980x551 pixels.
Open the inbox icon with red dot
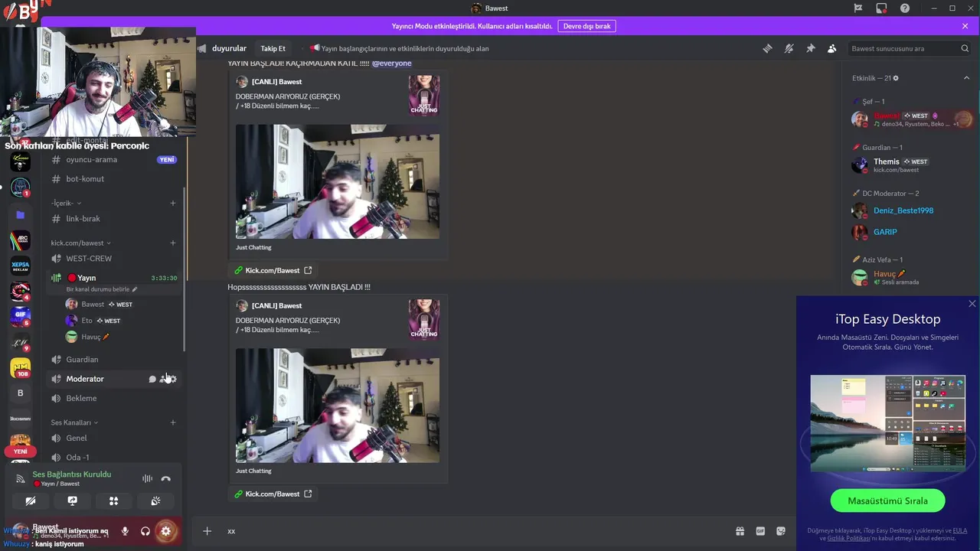tap(881, 8)
